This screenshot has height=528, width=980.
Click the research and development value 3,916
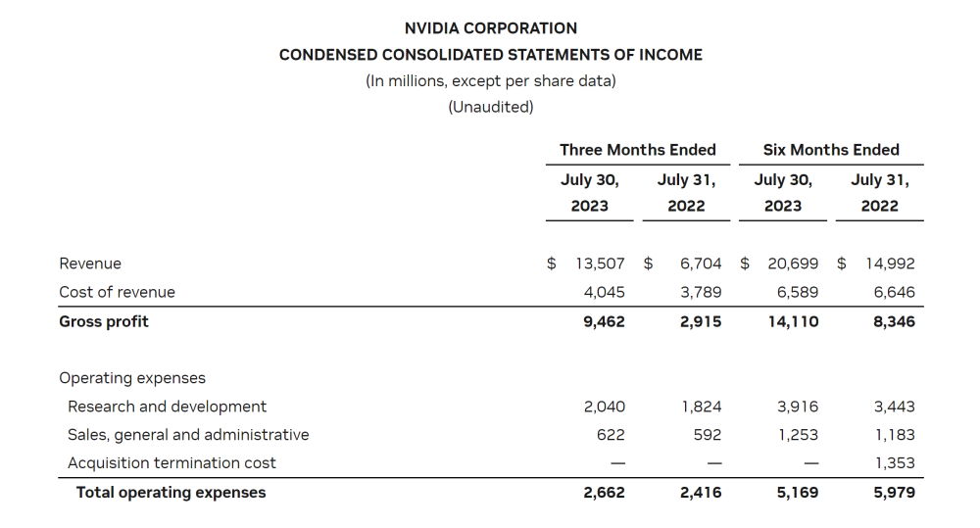pos(798,407)
